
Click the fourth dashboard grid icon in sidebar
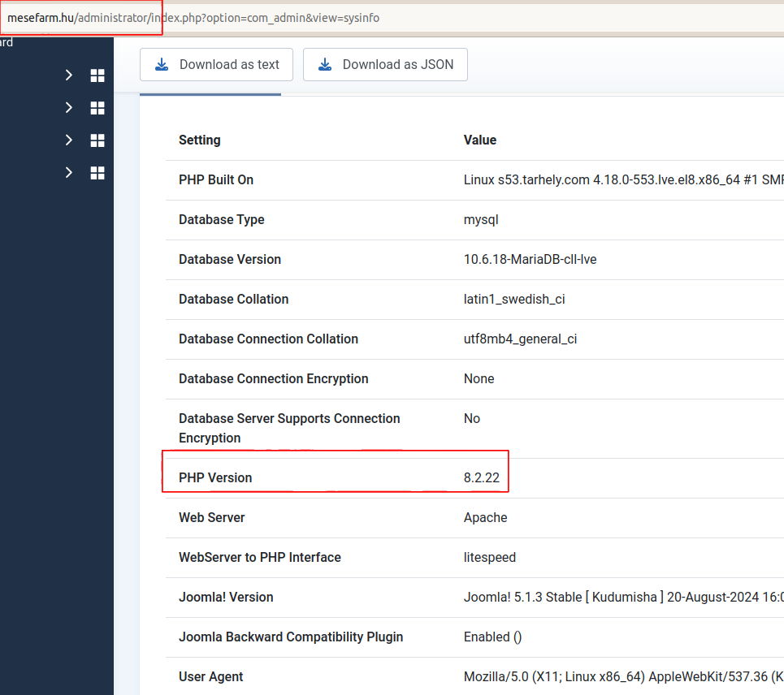97,173
